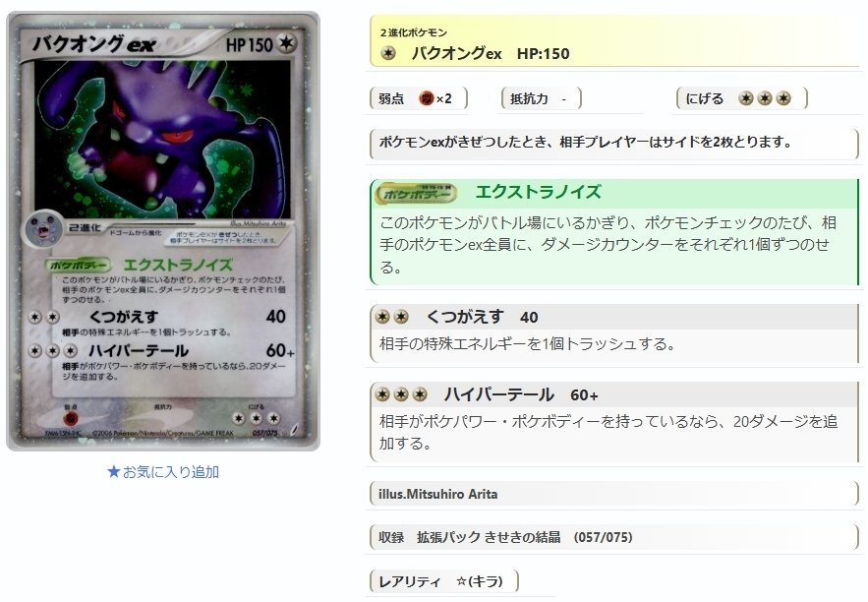Click the colorless type icon beside バクオングex title
This screenshot has width=868, height=602.
388,54
